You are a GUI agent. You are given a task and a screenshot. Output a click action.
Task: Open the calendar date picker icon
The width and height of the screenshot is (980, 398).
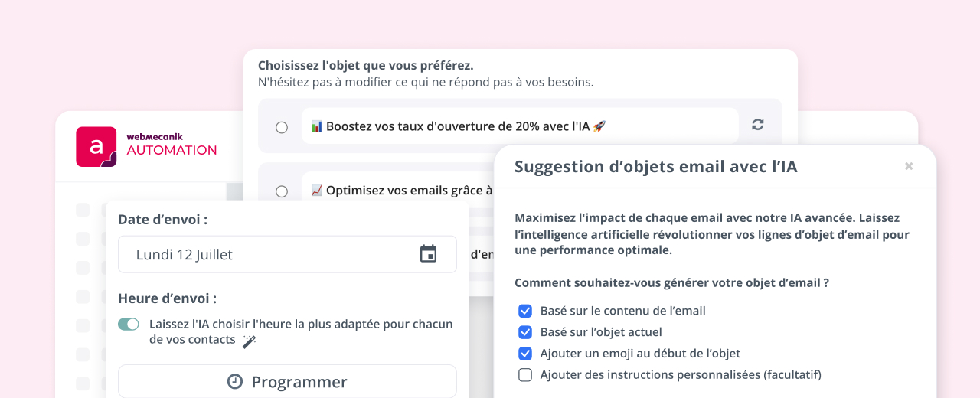click(428, 254)
